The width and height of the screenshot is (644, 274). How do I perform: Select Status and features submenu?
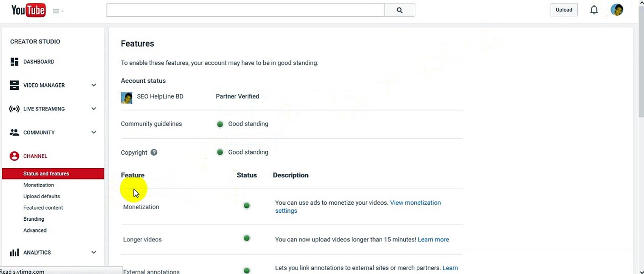[53, 174]
